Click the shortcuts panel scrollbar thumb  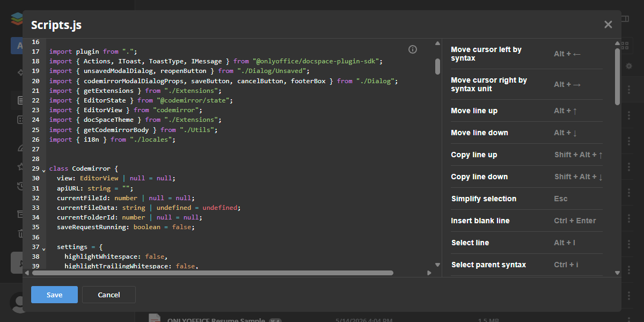coord(617,76)
